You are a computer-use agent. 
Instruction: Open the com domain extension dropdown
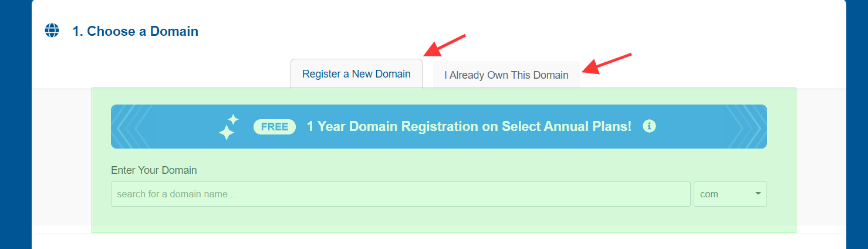729,194
